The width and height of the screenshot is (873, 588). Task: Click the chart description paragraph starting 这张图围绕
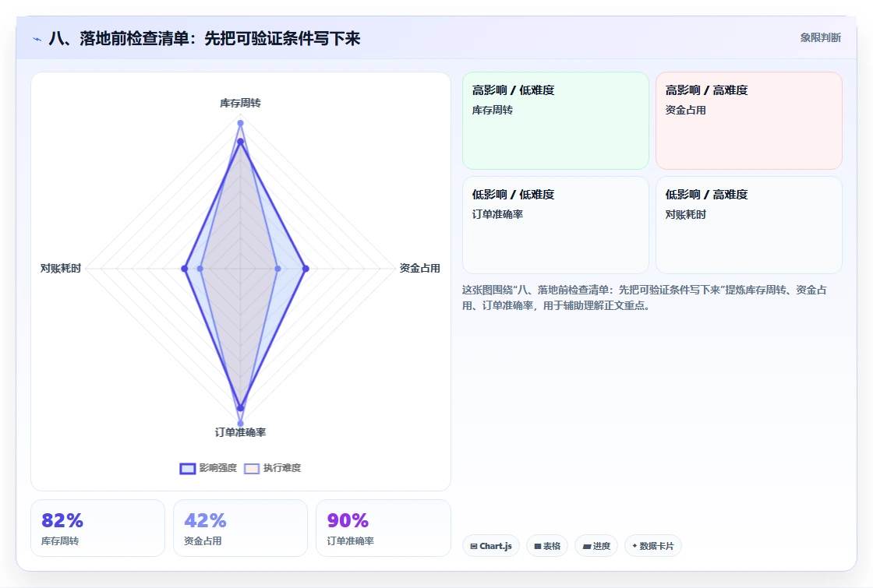click(644, 298)
